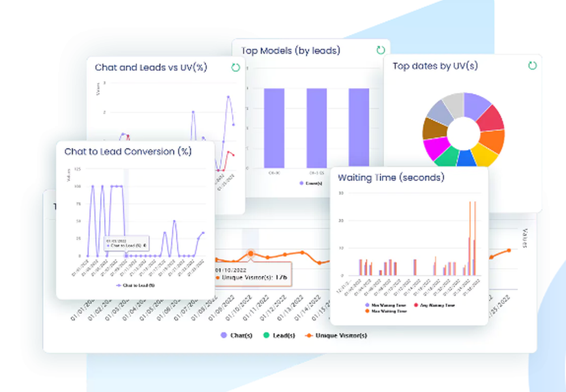
Task: Refresh the Chat and Leads vs UV(%) chart
Action: coord(235,67)
